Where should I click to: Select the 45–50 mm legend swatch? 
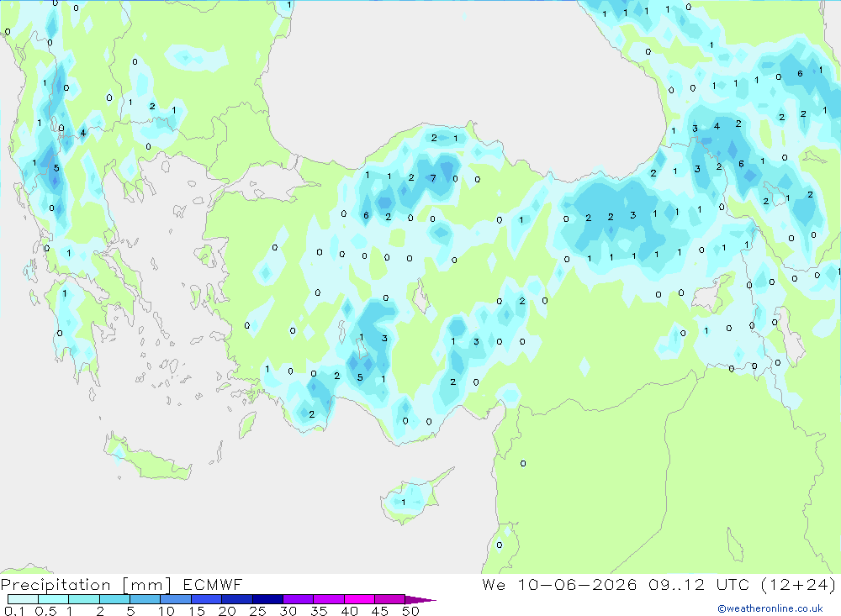[389, 599]
